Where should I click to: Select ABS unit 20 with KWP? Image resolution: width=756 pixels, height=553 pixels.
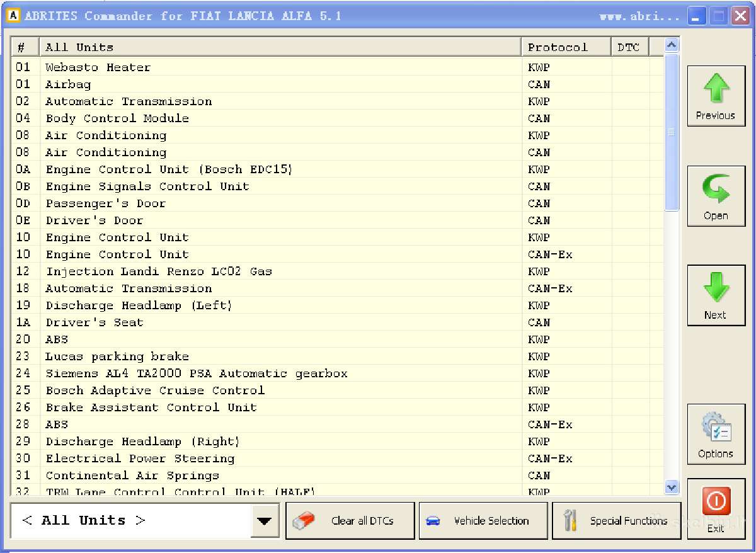tap(338, 339)
